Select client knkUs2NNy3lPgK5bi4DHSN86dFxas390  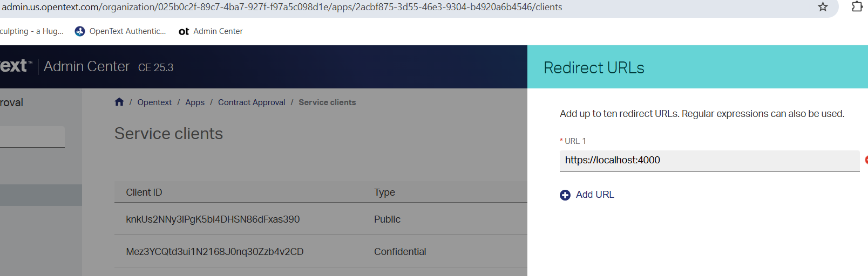pos(213,219)
